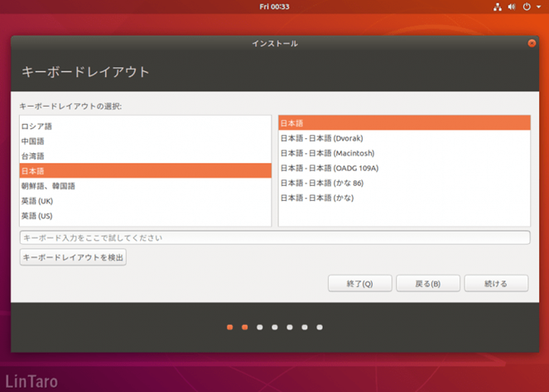Select 英語 (UK) keyboard language
This screenshot has height=392, width=549.
(x=145, y=201)
